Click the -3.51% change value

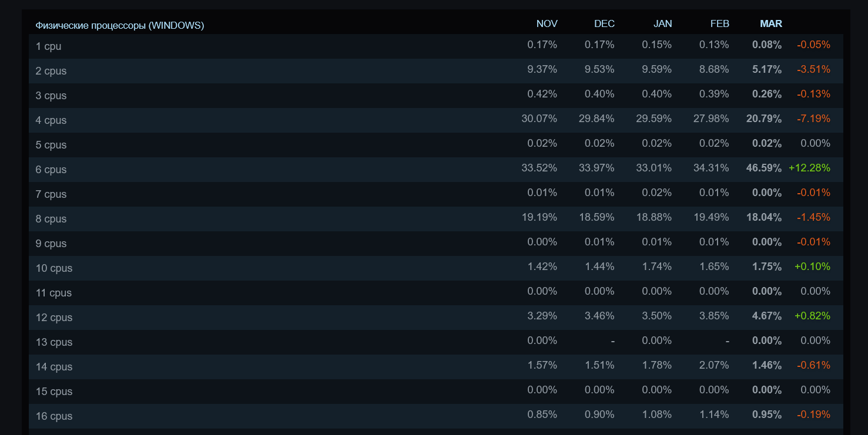[813, 69]
